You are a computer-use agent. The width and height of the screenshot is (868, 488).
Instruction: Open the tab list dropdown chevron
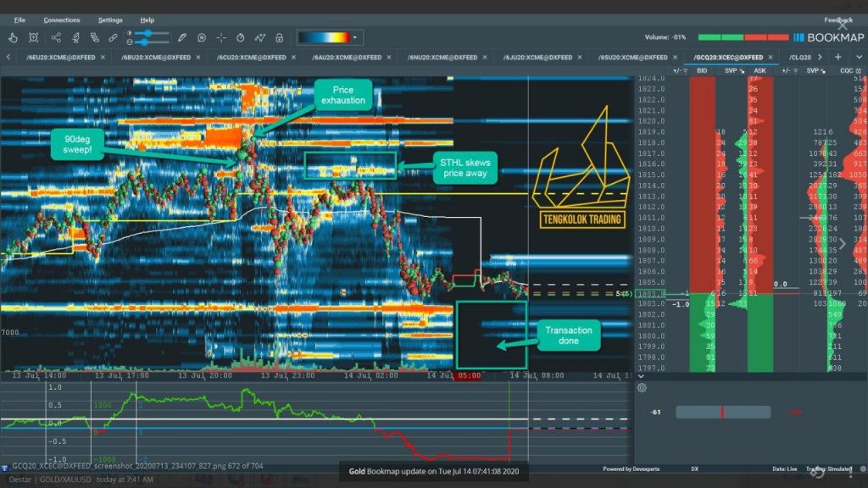[860, 58]
